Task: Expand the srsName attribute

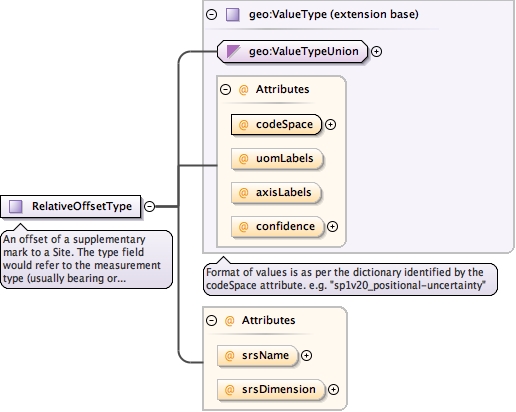Action: (306, 355)
